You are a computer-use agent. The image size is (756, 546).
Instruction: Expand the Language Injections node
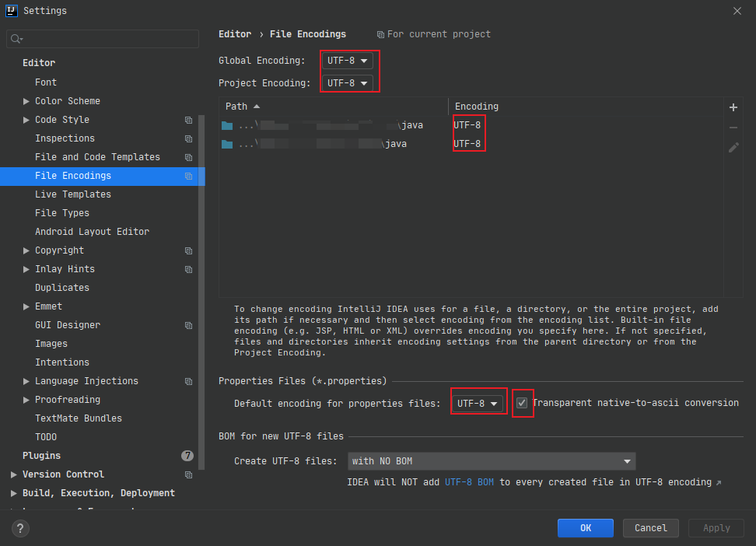[26, 382]
